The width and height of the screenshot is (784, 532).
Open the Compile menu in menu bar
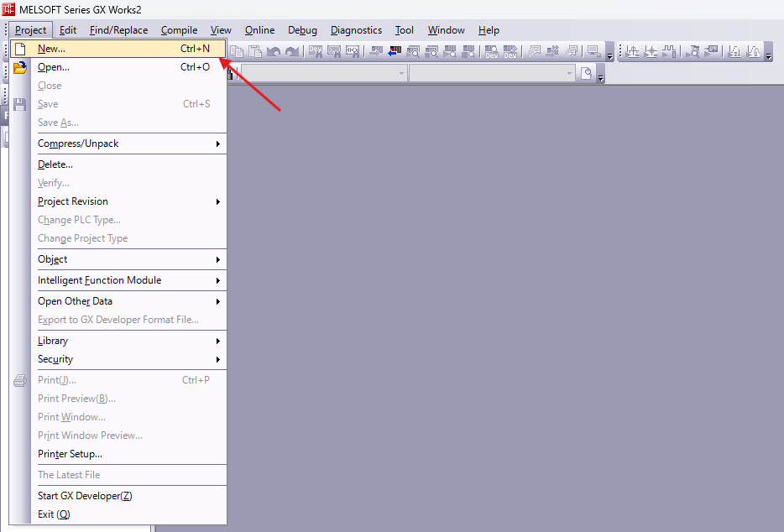point(179,30)
